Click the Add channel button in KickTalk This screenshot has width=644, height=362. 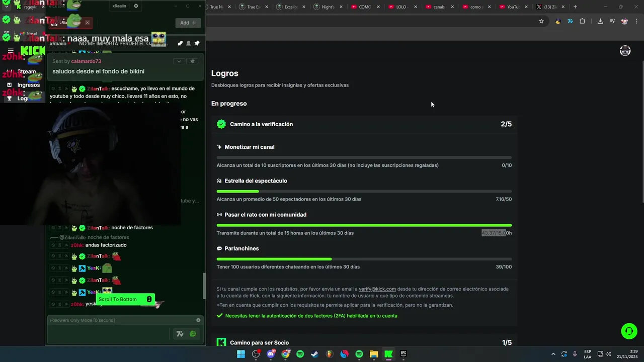(189, 23)
